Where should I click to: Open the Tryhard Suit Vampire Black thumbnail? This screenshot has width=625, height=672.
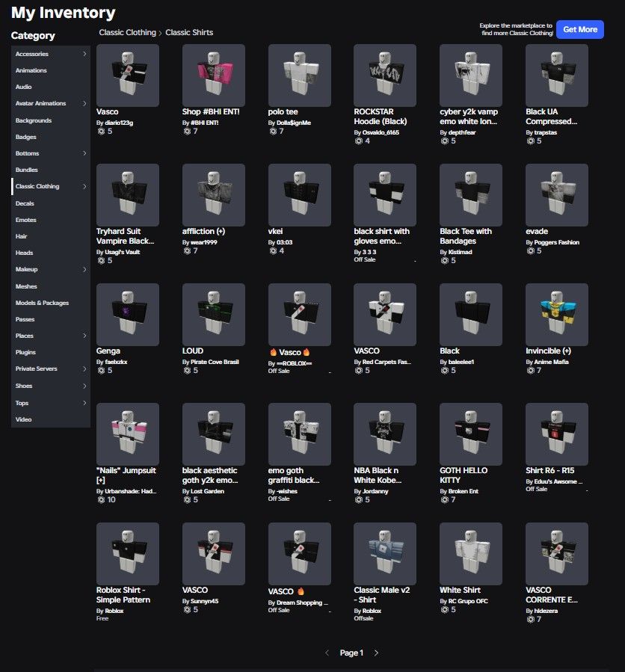click(128, 194)
